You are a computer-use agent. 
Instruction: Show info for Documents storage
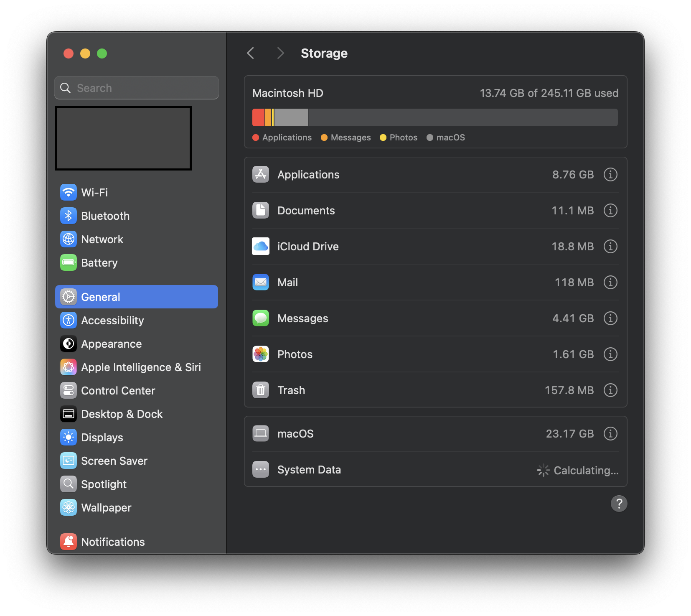tap(610, 210)
